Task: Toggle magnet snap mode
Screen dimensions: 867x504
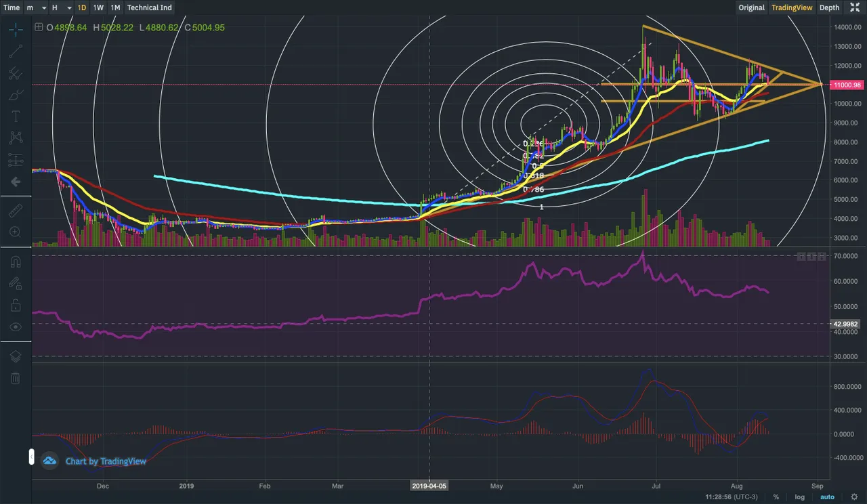Action: tap(15, 261)
